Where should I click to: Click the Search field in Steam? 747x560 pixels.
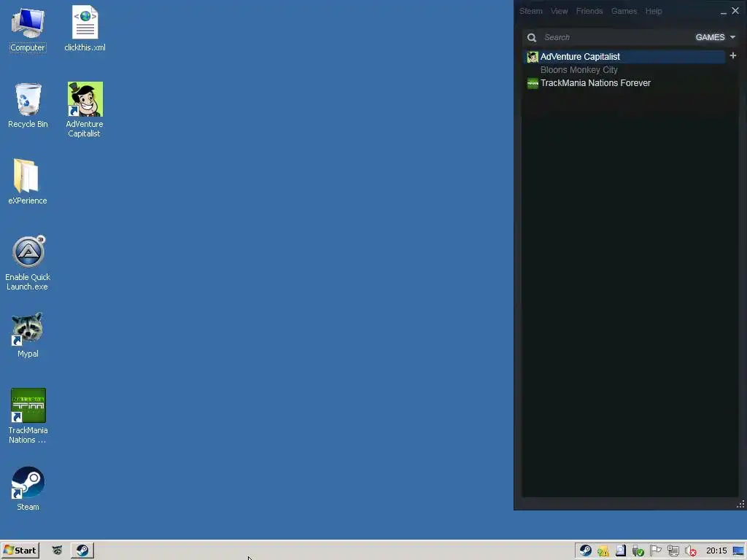[617, 37]
